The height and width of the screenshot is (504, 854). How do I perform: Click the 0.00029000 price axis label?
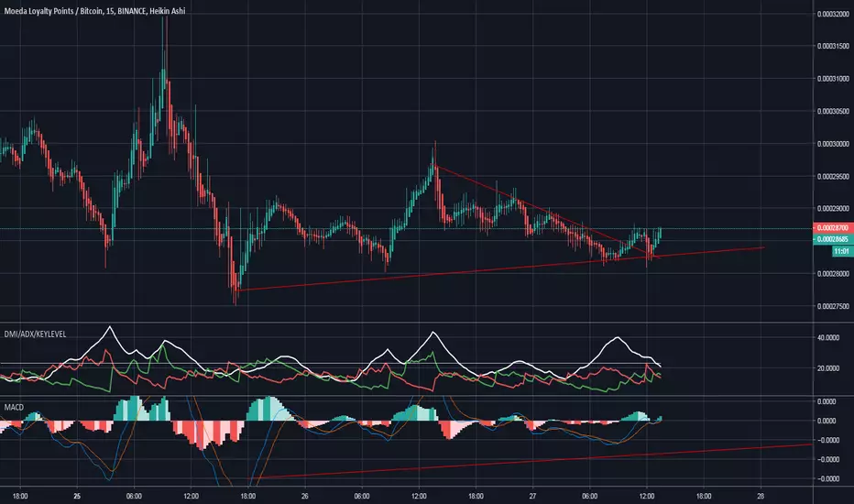pyautogui.click(x=833, y=209)
